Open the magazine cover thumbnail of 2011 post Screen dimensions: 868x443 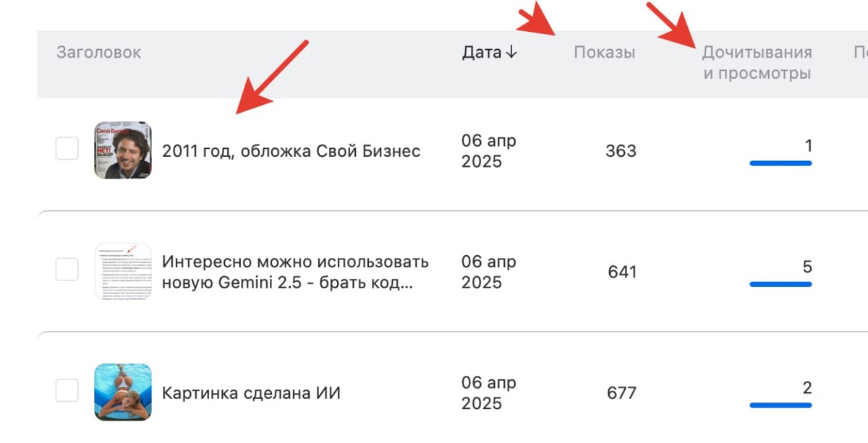(123, 150)
